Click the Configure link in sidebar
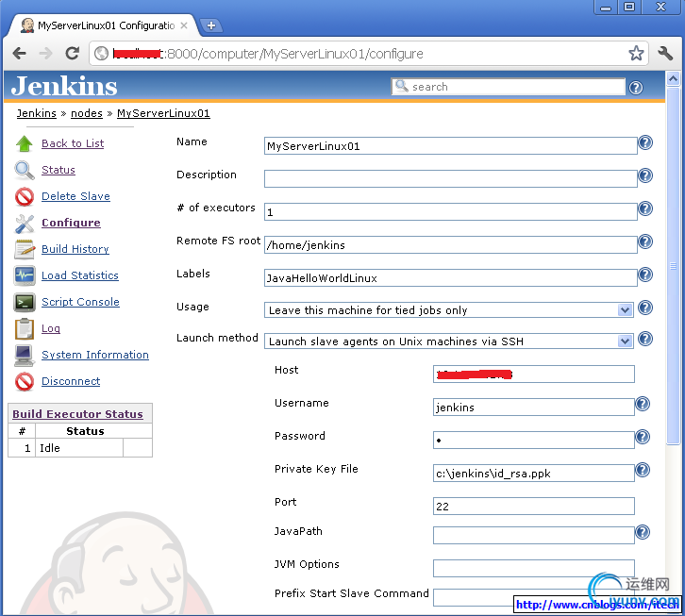 point(71,223)
